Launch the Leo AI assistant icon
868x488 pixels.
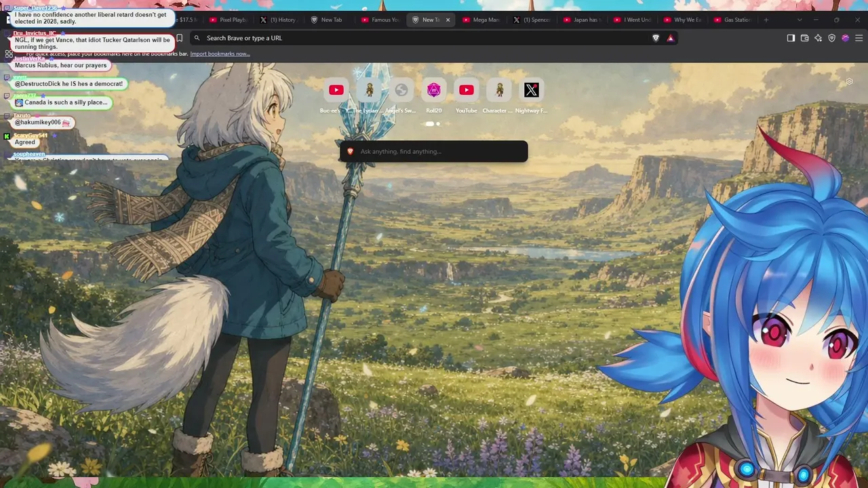(x=818, y=38)
